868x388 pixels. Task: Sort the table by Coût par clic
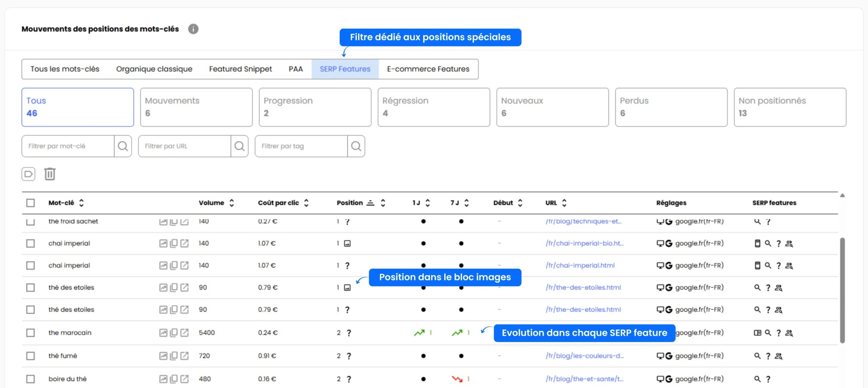[x=306, y=202]
